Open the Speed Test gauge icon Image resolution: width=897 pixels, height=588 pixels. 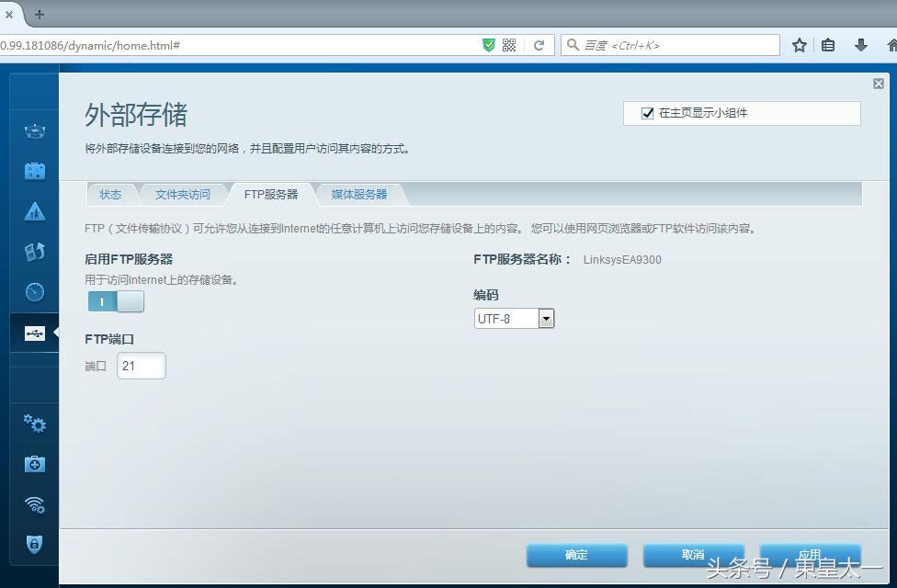pos(34,291)
